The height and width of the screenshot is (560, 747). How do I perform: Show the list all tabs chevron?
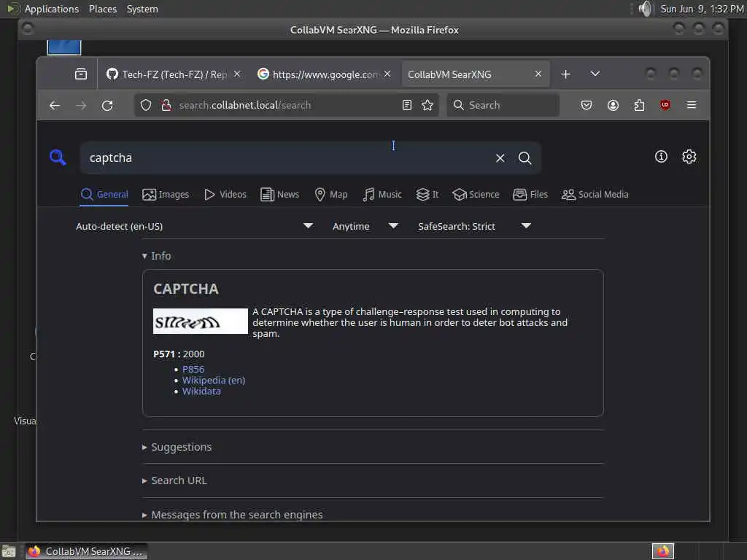(595, 74)
